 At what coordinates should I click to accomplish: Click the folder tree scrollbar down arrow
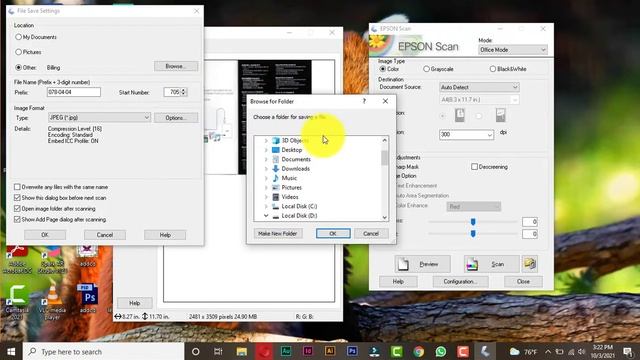tap(384, 218)
